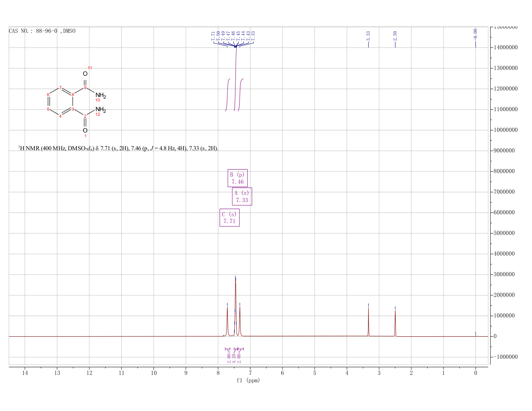
Task: Click the CAS NO. 88-96-0 title text
Action: (x=42, y=31)
